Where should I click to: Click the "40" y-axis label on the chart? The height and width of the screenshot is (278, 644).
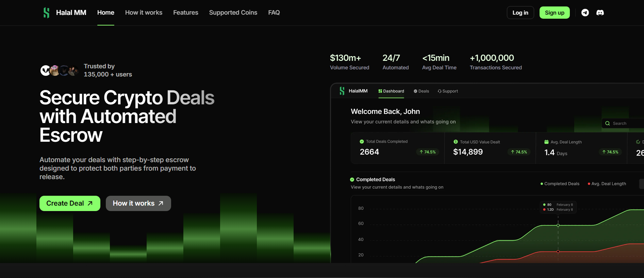361,240
